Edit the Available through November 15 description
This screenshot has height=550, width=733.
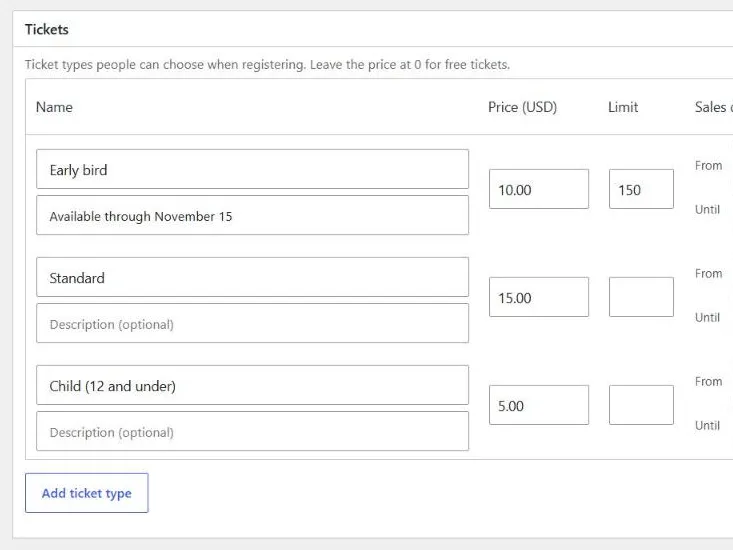[x=252, y=215]
